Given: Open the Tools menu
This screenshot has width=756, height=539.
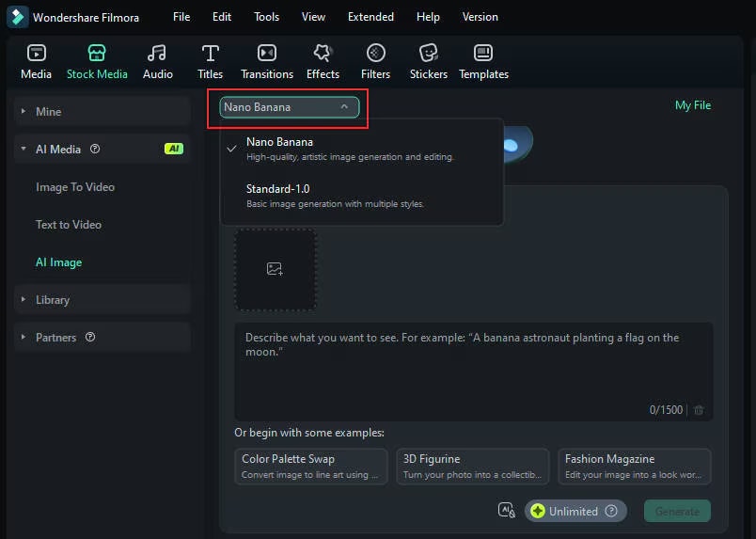Looking at the screenshot, I should click(267, 17).
